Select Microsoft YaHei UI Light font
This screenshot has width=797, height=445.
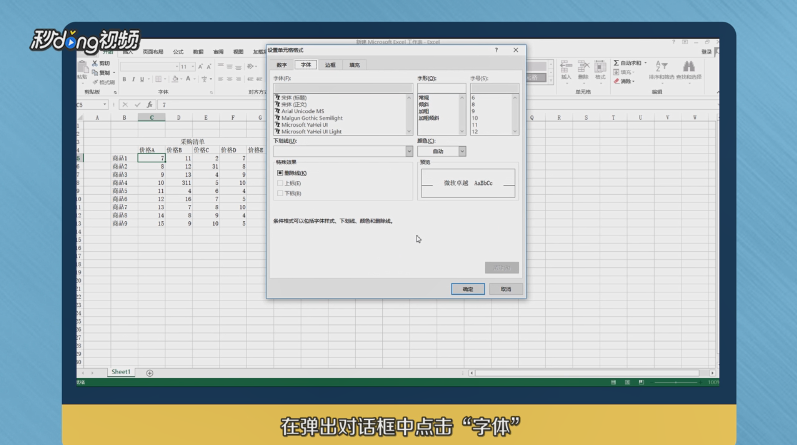(x=312, y=131)
